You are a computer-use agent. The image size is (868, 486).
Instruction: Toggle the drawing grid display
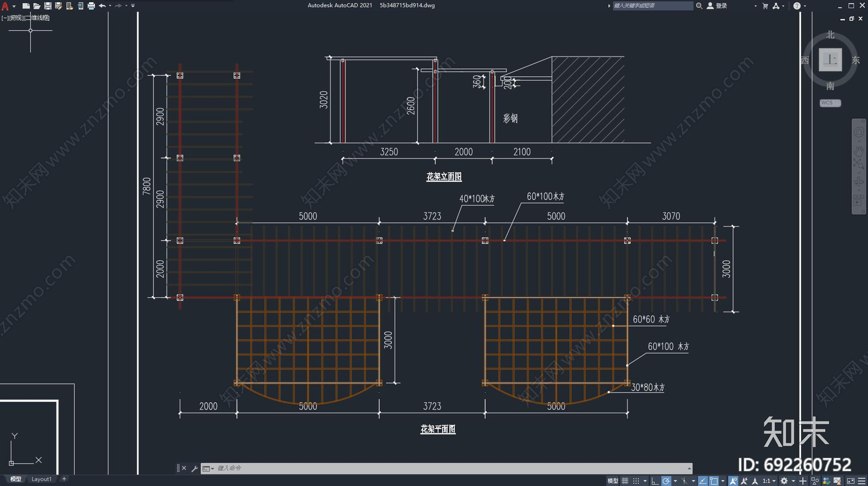point(625,481)
